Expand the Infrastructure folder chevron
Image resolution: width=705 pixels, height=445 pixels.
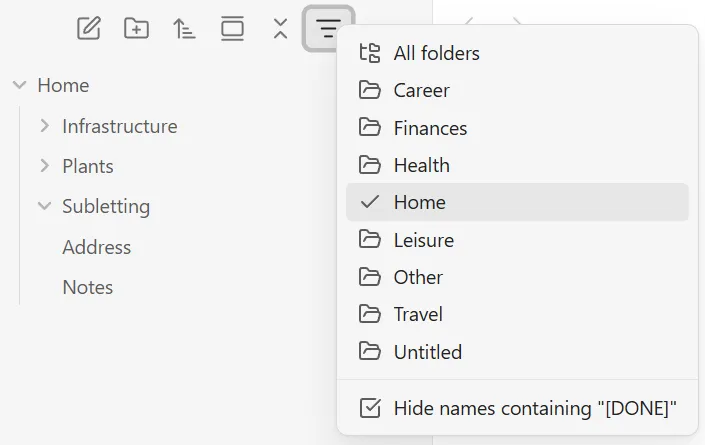click(44, 126)
